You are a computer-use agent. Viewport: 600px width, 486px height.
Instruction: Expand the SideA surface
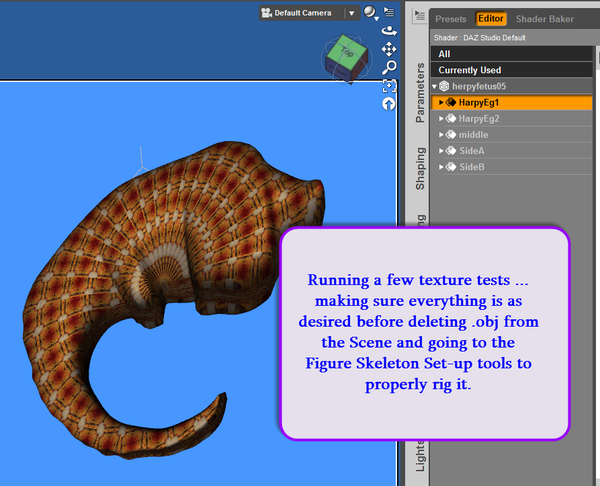441,151
